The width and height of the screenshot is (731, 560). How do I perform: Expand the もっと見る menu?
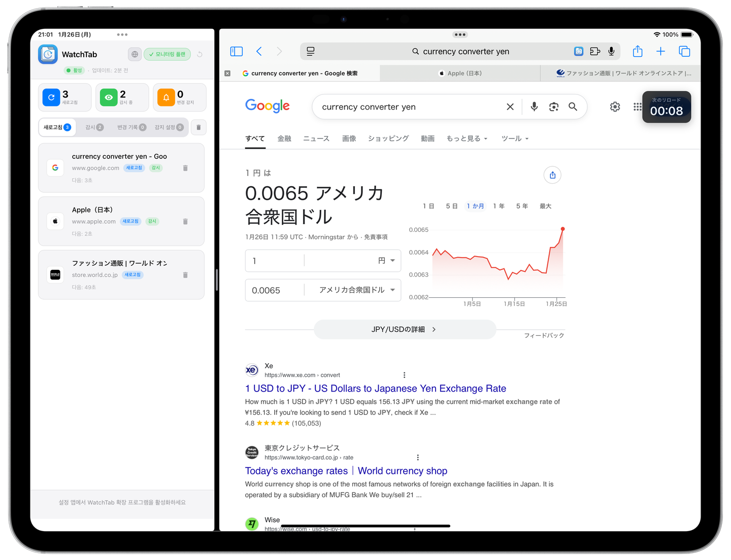[467, 138]
